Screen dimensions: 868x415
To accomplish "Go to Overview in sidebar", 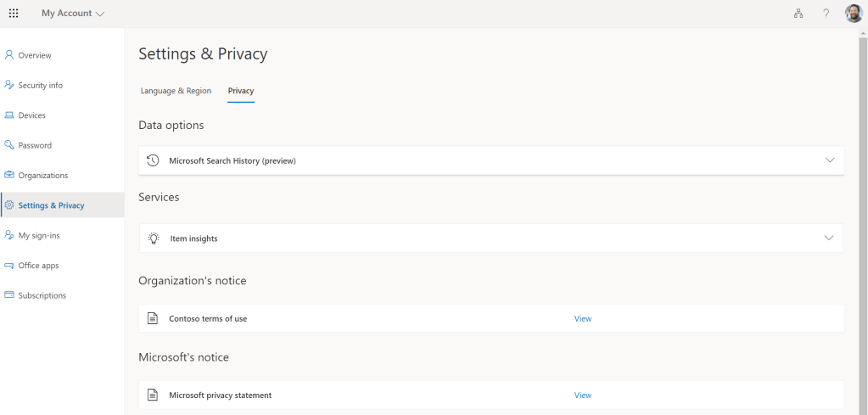I will pyautogui.click(x=35, y=55).
